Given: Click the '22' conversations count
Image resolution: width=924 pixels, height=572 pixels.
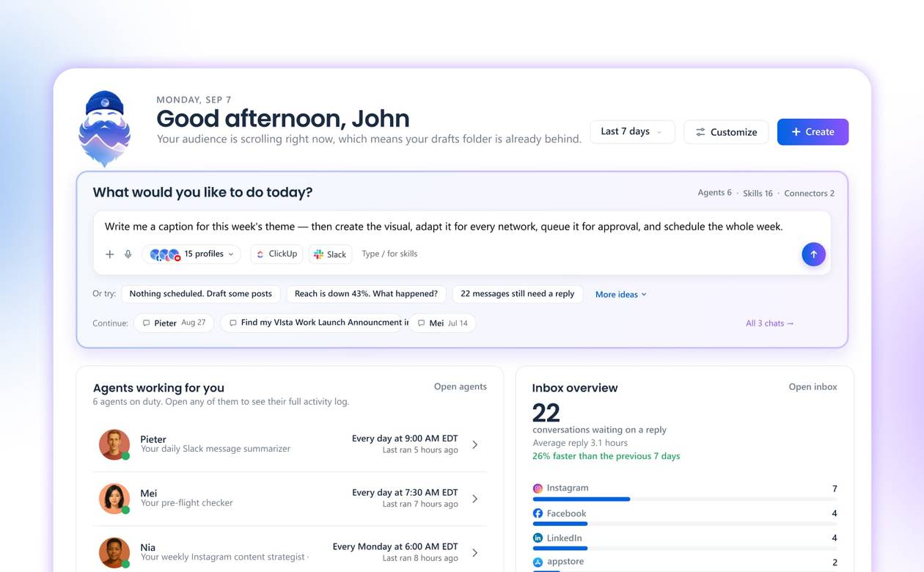Looking at the screenshot, I should click(546, 413).
